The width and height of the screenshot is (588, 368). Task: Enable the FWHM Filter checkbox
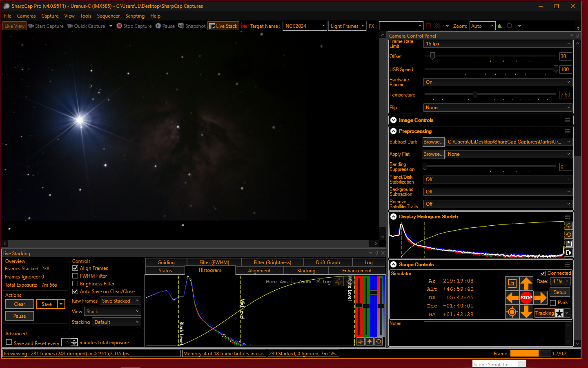click(75, 276)
